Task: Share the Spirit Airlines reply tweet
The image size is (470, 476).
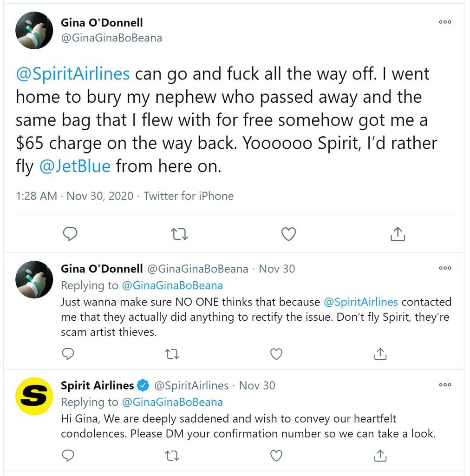Action: [x=380, y=456]
